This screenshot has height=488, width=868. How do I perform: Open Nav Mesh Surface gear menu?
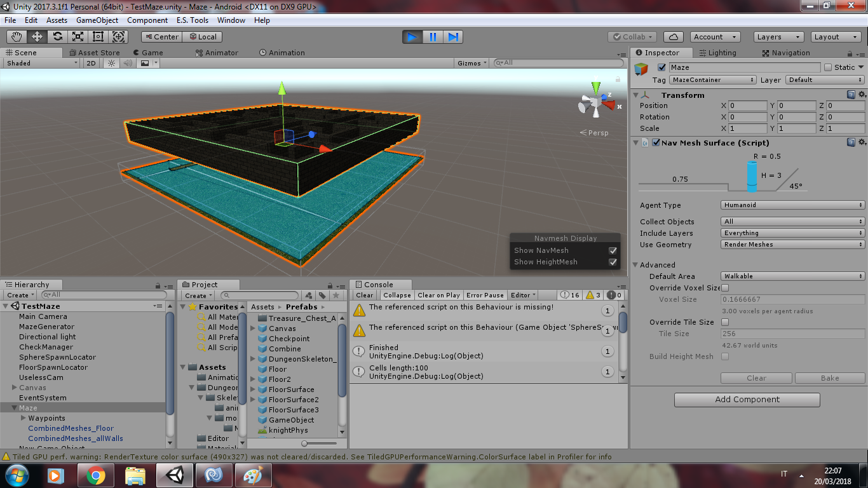coord(862,143)
